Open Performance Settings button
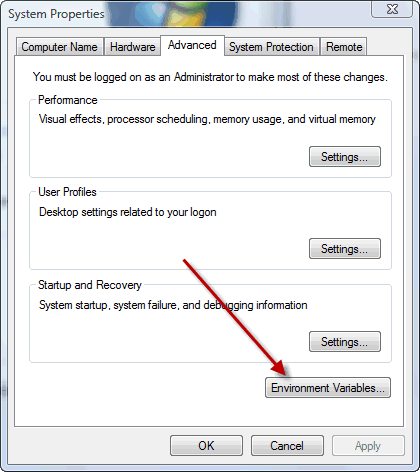This screenshot has height=472, width=420. click(345, 156)
